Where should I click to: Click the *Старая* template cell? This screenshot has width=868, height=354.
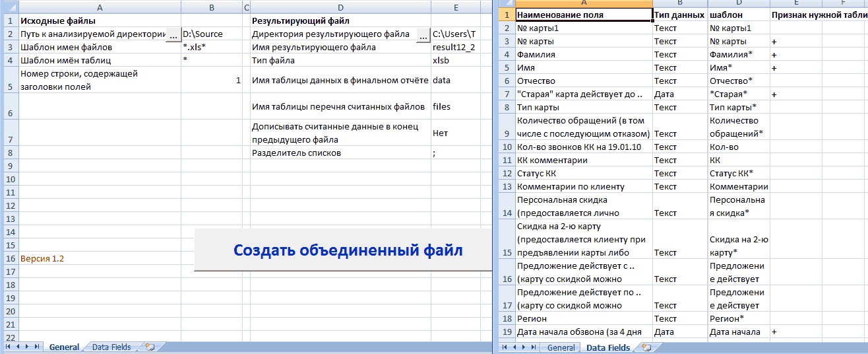[739, 94]
